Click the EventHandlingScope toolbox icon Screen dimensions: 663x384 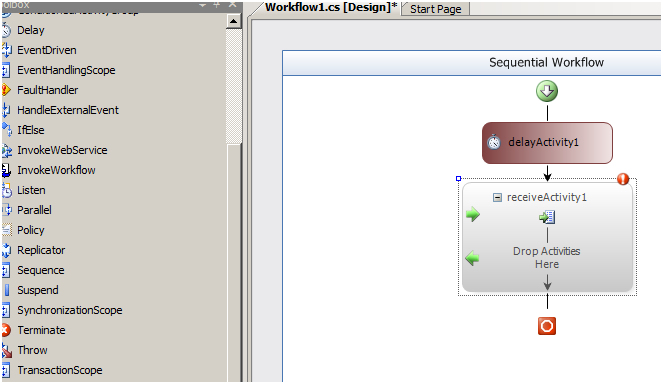pos(6,70)
